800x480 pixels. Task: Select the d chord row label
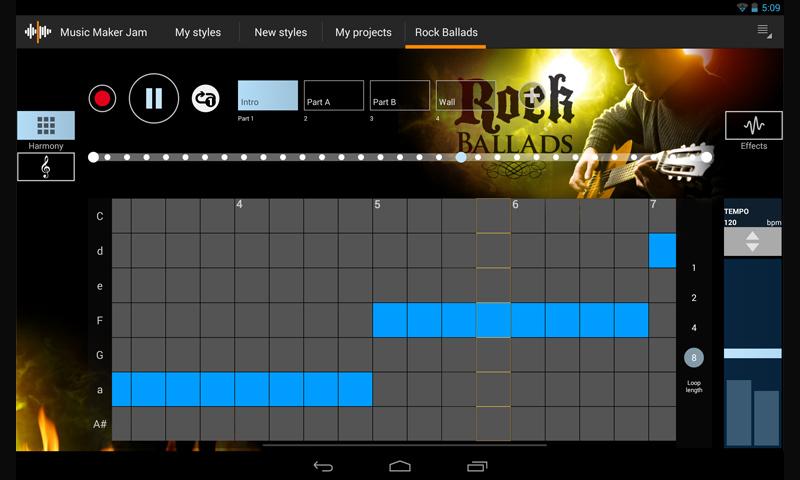coord(100,251)
